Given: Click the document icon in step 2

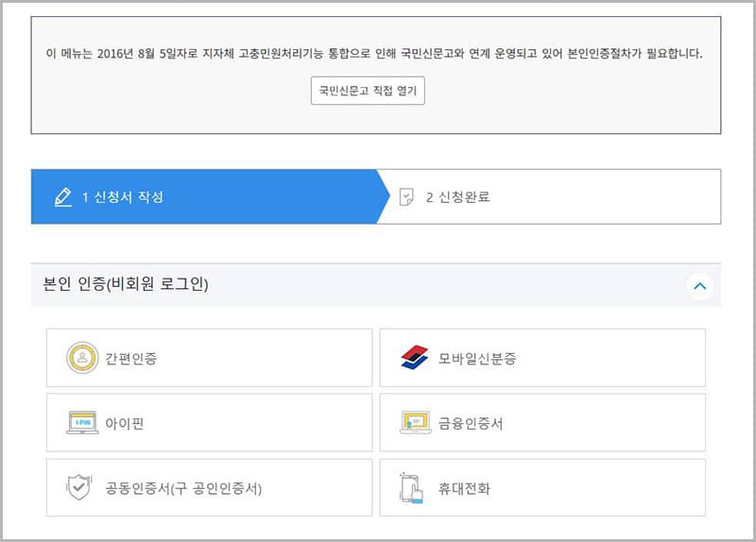Looking at the screenshot, I should pyautogui.click(x=406, y=197).
